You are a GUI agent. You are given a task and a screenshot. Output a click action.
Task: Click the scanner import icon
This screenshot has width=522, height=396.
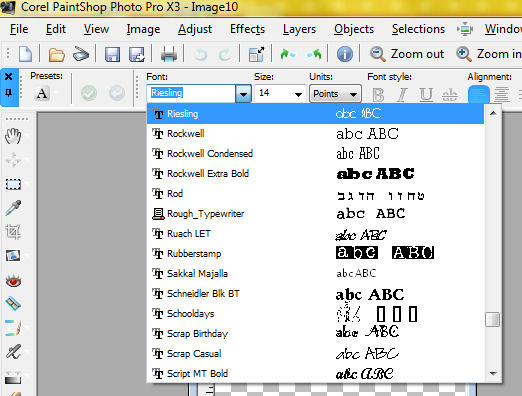[x=81, y=54]
